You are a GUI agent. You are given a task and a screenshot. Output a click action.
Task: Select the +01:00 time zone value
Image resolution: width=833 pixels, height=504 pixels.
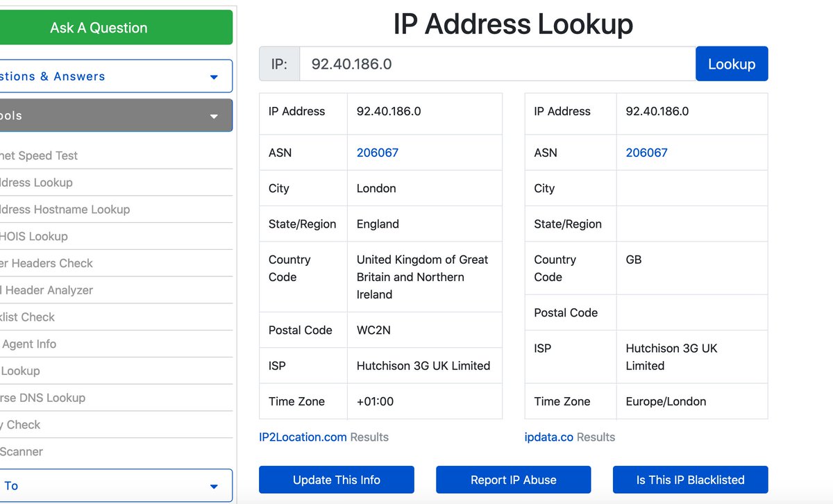point(376,401)
